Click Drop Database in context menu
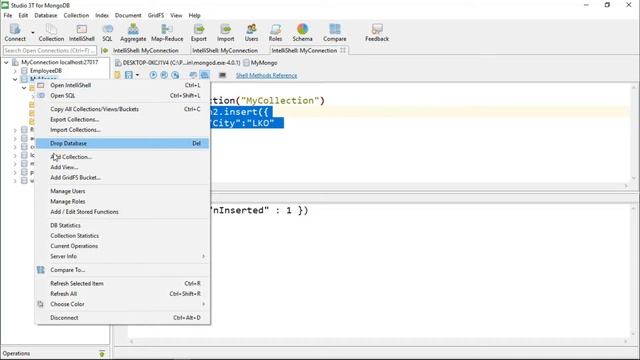 pos(122,143)
